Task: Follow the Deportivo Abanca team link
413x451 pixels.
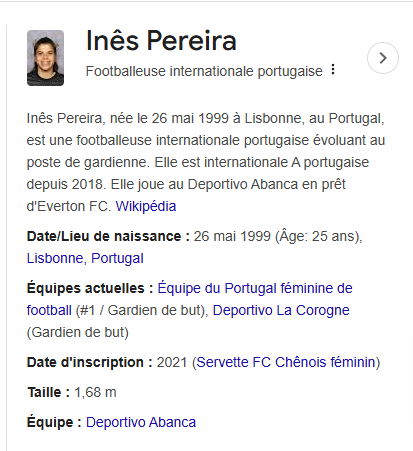Action: pyautogui.click(x=141, y=422)
